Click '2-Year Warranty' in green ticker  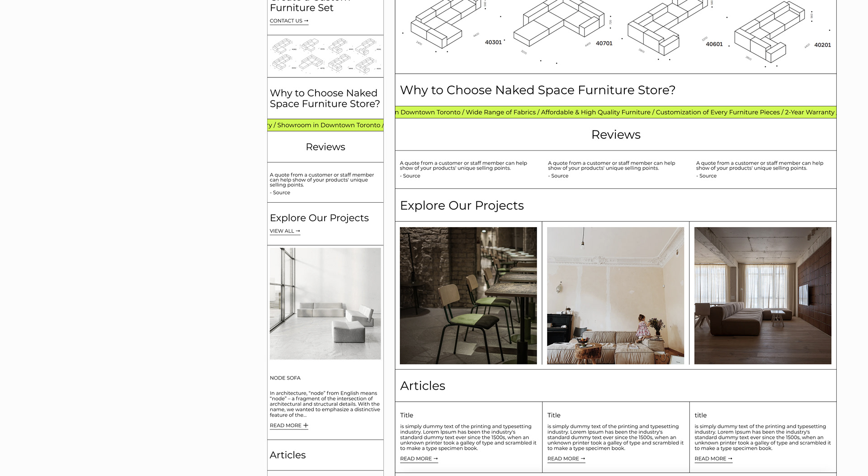[x=810, y=112]
